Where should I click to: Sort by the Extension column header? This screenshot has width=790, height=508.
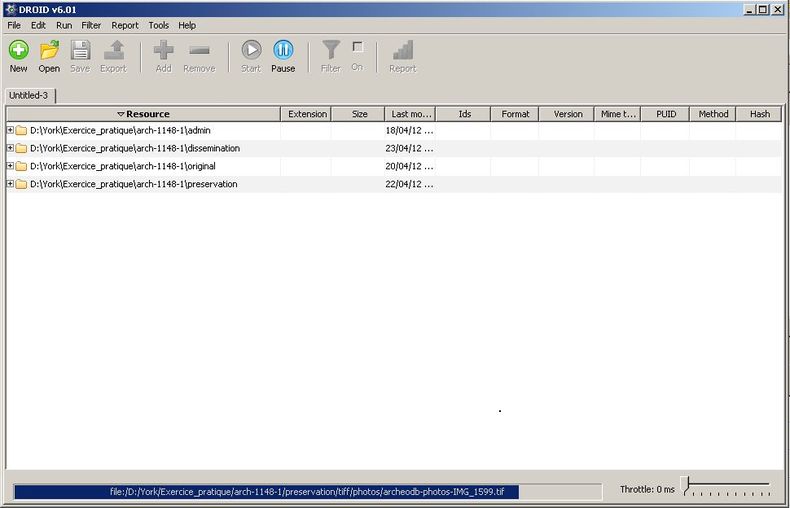click(x=306, y=114)
